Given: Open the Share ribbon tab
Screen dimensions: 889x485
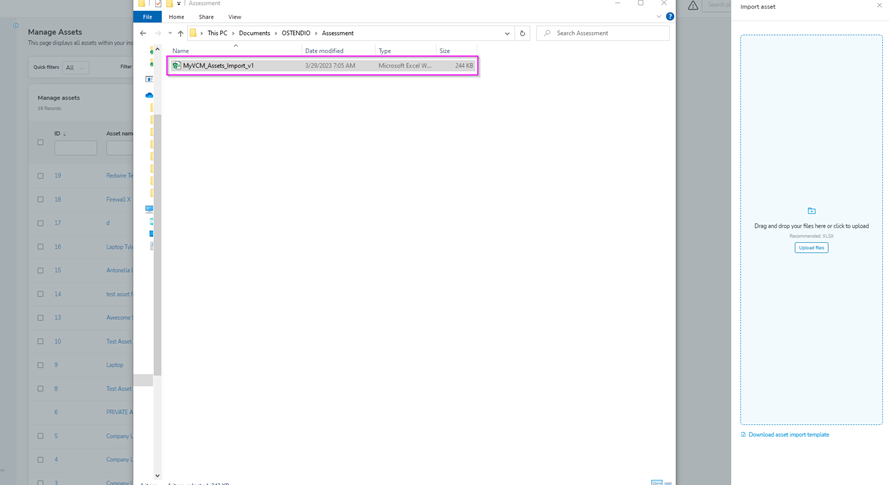Looking at the screenshot, I should [x=206, y=17].
